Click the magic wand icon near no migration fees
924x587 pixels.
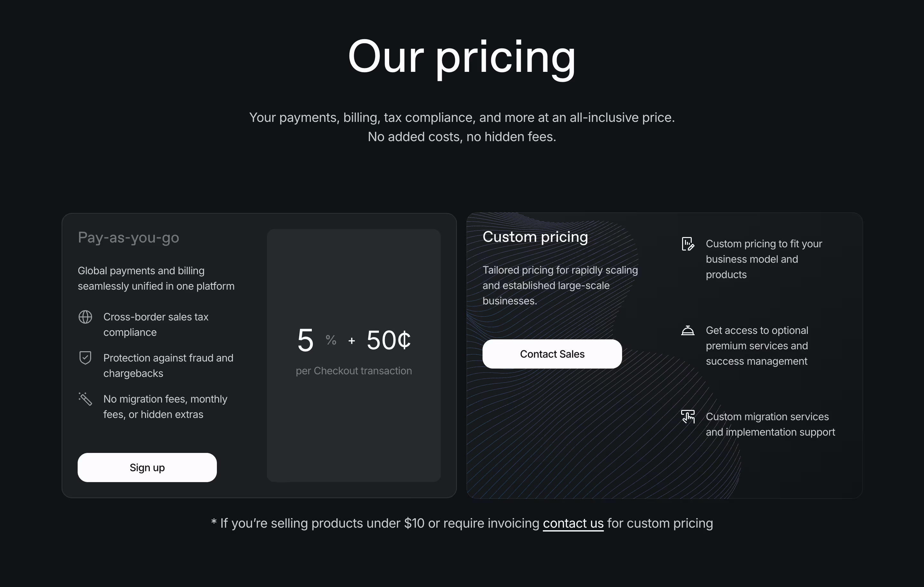click(x=85, y=399)
